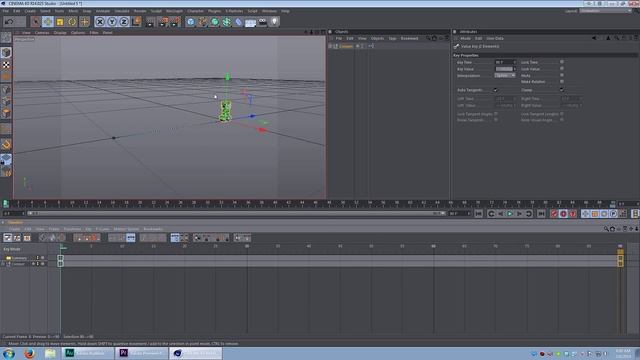Toggle left Lock Tangent Angles checkbox

(x=496, y=114)
